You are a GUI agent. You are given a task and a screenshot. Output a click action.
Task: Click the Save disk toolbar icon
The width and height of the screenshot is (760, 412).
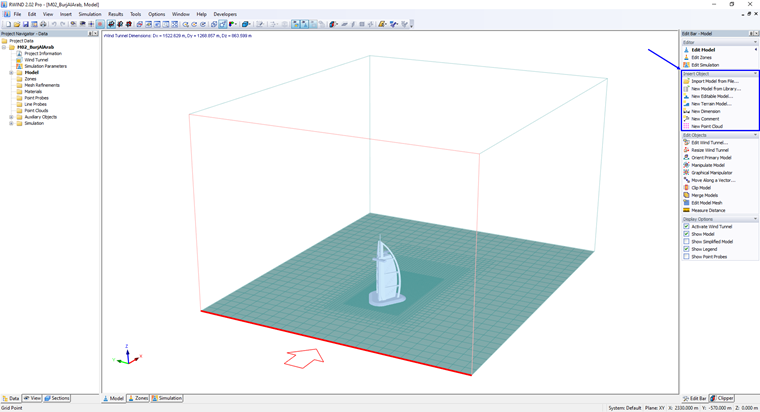[26, 24]
